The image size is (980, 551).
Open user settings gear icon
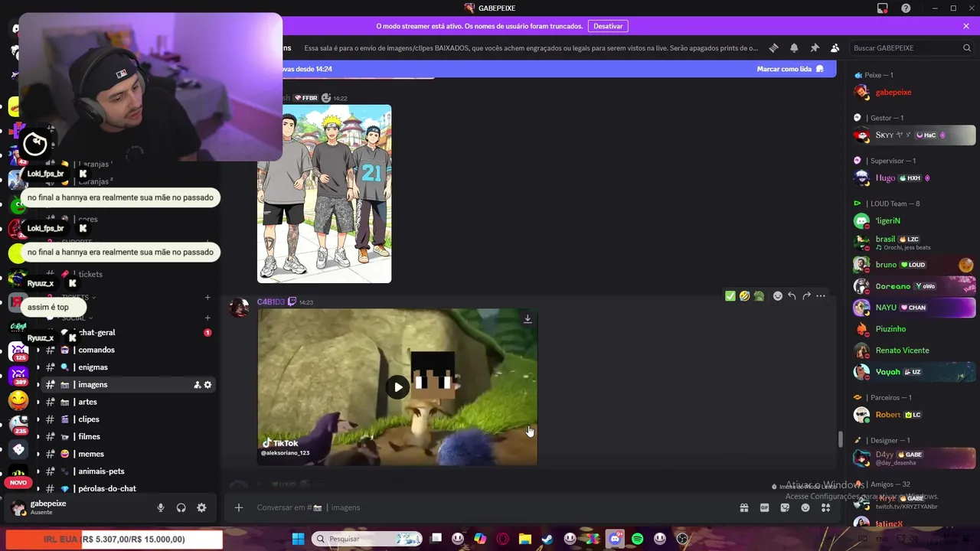pyautogui.click(x=201, y=507)
